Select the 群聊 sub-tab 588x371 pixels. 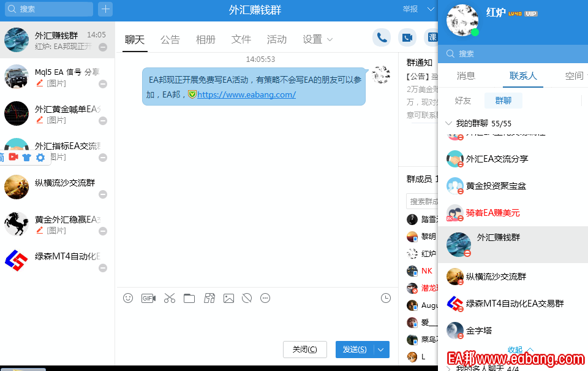[503, 101]
